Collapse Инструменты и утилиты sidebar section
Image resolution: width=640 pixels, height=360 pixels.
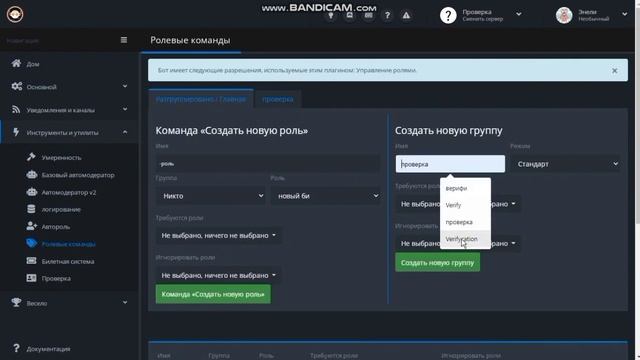click(x=69, y=132)
